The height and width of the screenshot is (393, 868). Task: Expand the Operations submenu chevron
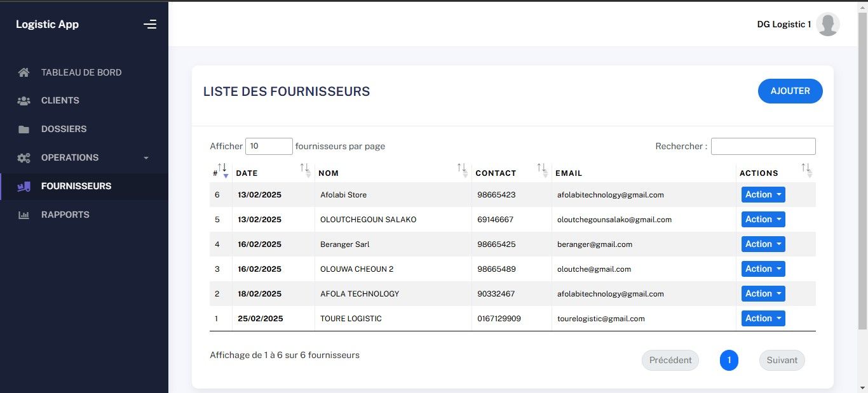click(x=146, y=157)
